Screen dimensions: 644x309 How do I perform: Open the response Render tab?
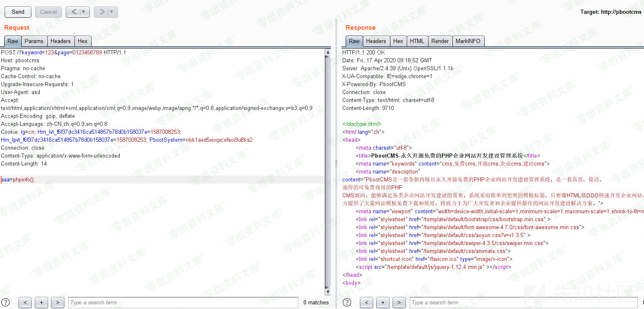tap(440, 41)
